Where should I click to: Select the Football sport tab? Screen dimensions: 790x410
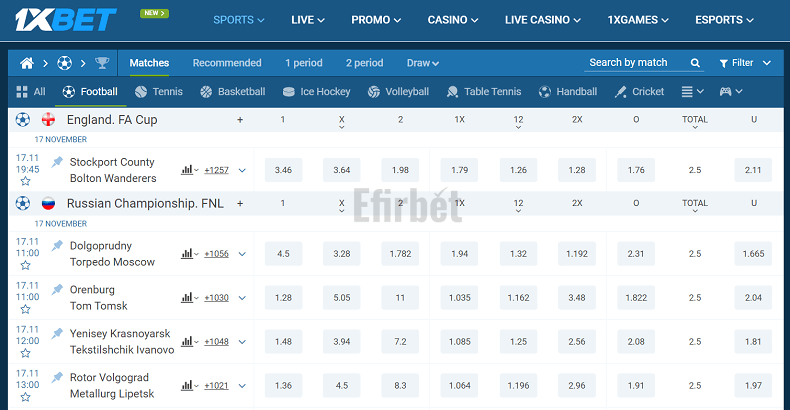point(90,92)
